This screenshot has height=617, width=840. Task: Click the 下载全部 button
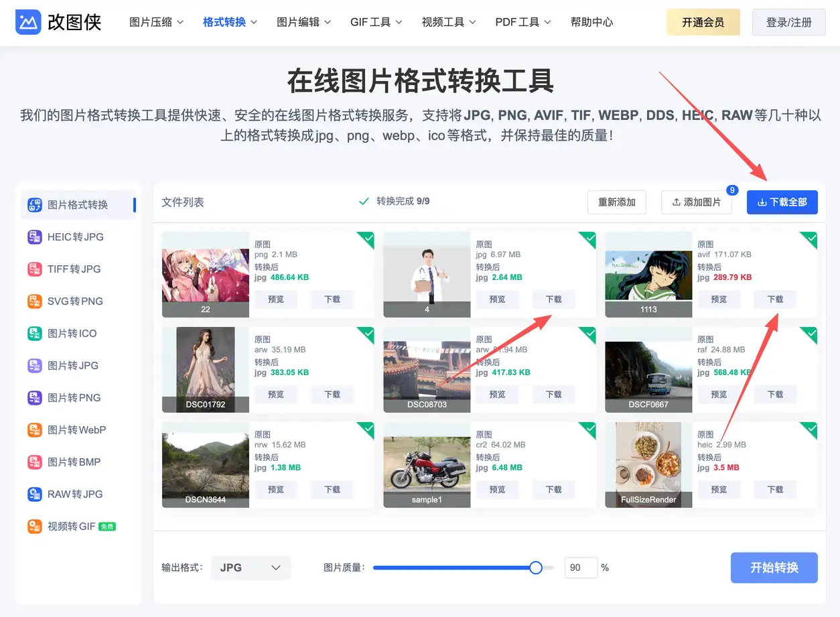click(x=782, y=202)
